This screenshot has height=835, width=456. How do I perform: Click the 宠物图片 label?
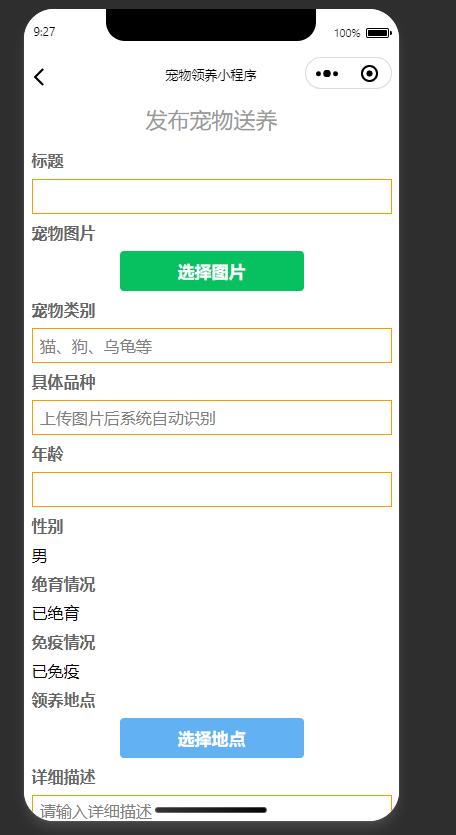point(63,233)
